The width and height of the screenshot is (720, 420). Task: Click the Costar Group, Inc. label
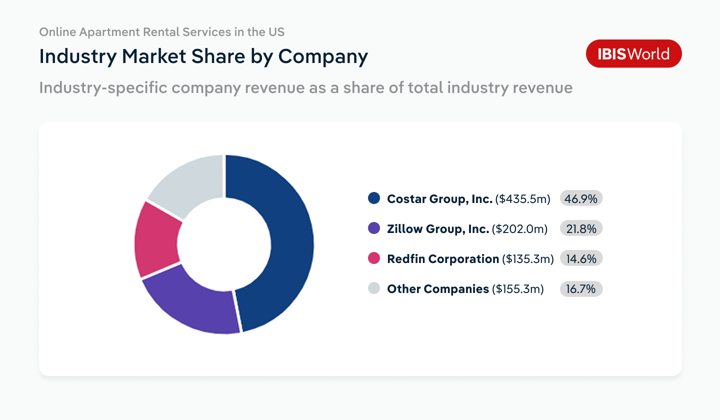click(x=439, y=199)
